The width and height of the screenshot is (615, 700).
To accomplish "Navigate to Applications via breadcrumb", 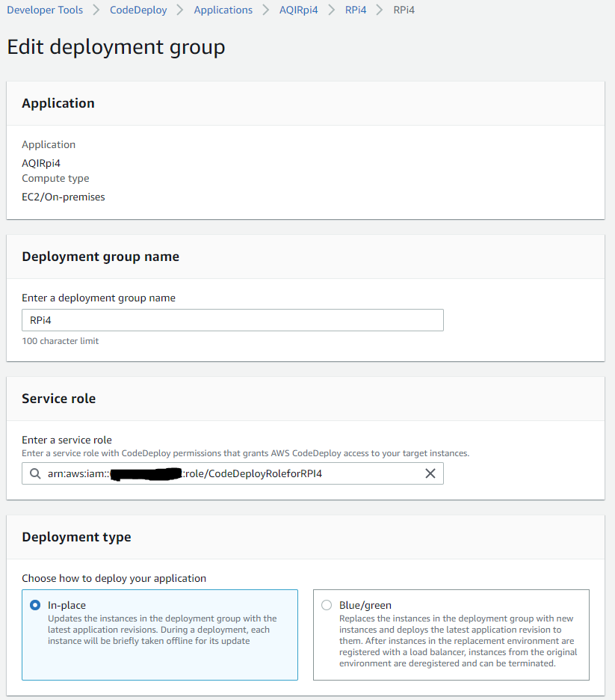I will coord(223,10).
